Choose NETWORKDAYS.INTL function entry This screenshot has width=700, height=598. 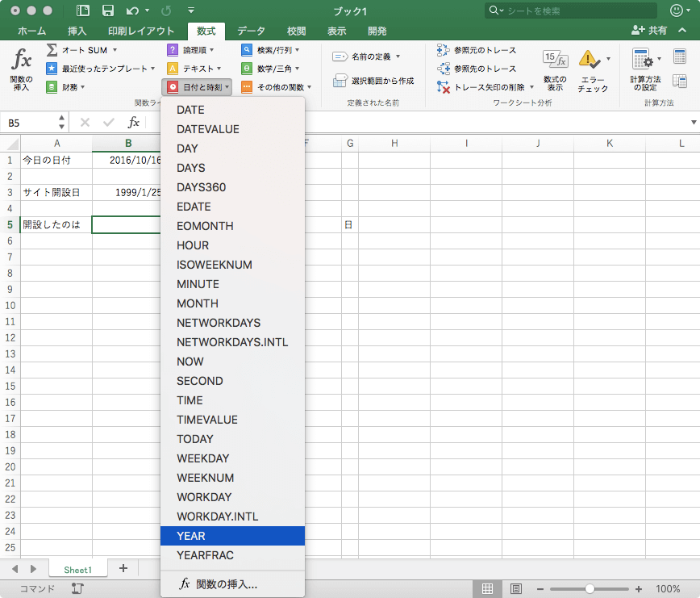(x=232, y=342)
